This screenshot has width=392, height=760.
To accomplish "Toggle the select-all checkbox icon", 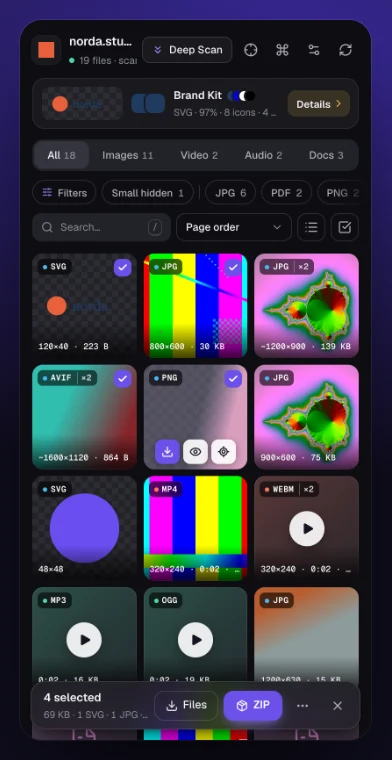I will point(345,227).
